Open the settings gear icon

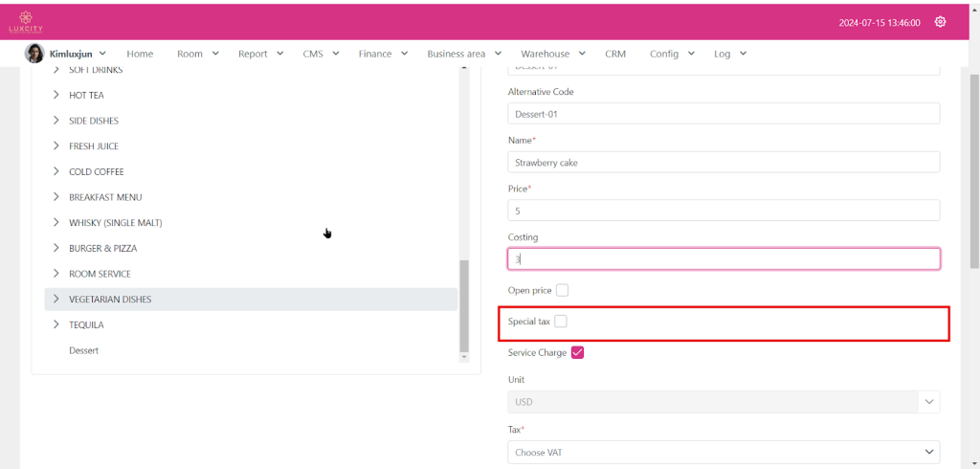click(x=940, y=22)
